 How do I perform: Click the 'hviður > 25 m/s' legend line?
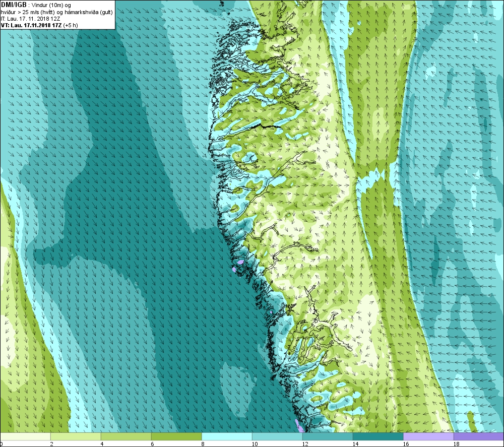tap(56, 12)
